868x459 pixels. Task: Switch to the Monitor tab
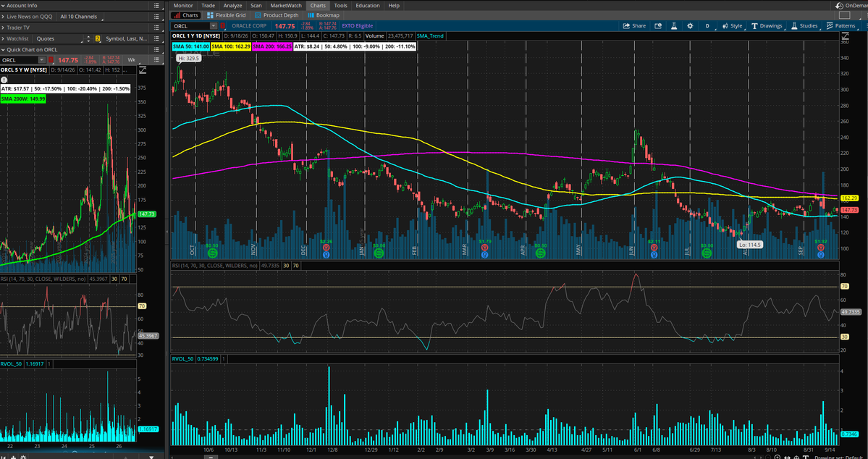coord(182,5)
